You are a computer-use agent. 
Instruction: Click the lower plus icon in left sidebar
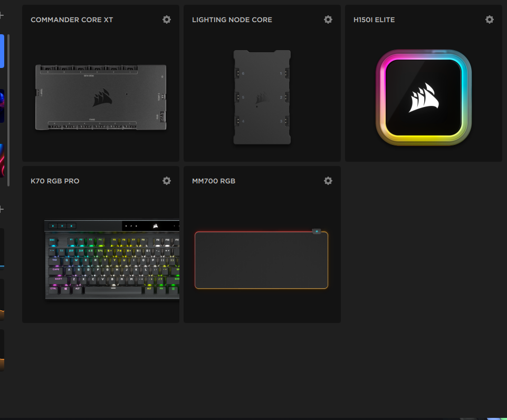[x=2, y=209]
